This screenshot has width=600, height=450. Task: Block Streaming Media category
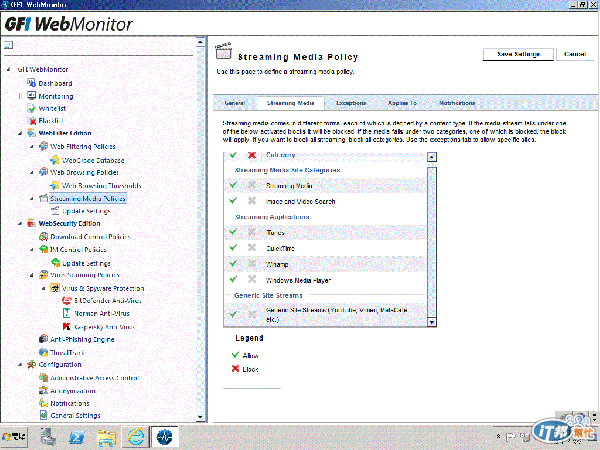(252, 185)
